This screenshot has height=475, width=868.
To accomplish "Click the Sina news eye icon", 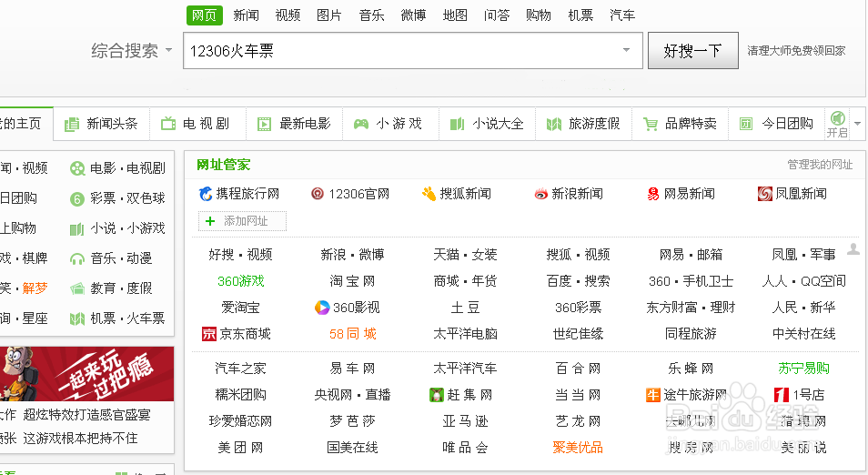I will point(540,195).
